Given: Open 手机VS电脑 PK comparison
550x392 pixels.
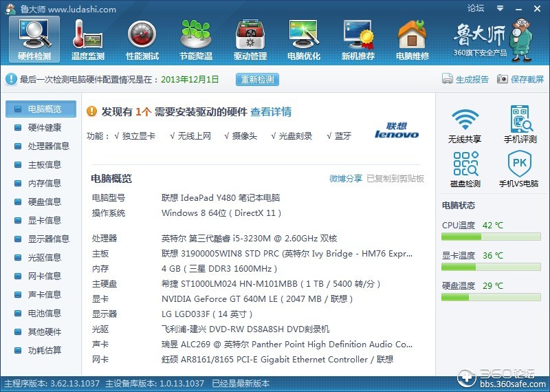Looking at the screenshot, I should 519,169.
